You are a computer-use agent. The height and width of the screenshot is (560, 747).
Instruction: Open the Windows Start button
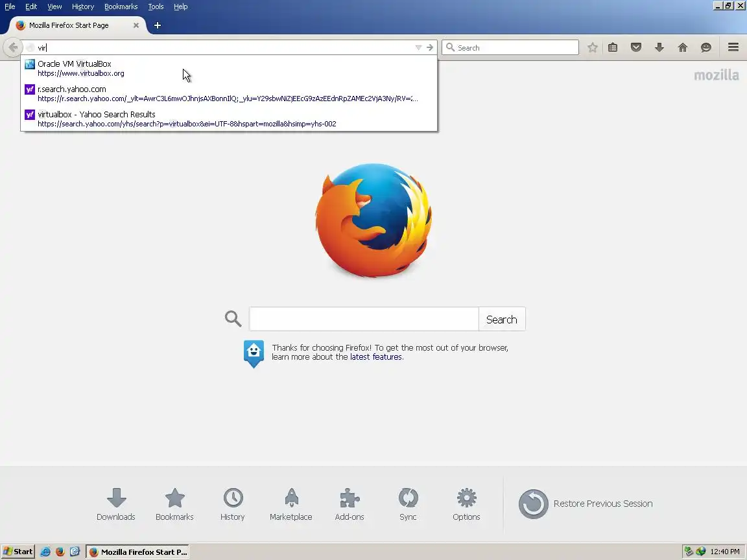[18, 552]
